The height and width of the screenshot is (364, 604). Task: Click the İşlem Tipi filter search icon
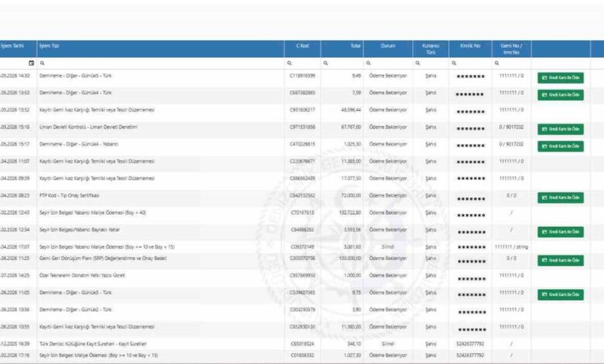tap(43, 64)
